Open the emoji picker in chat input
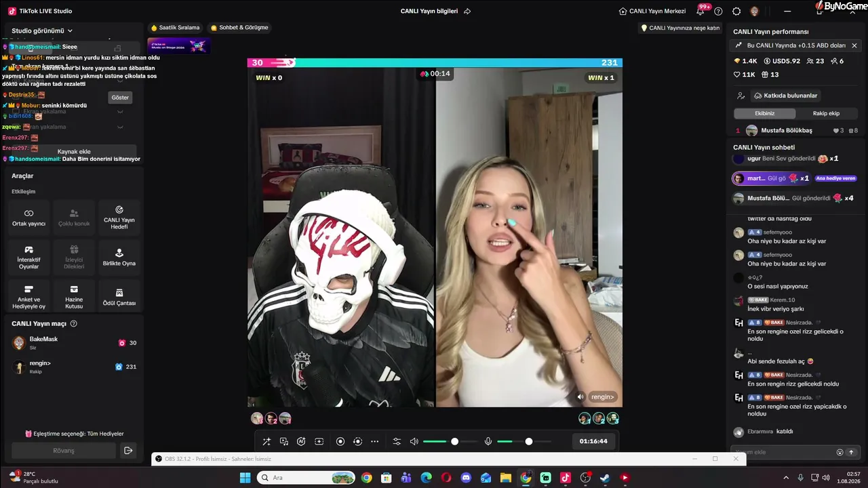The image size is (868, 488). (840, 452)
